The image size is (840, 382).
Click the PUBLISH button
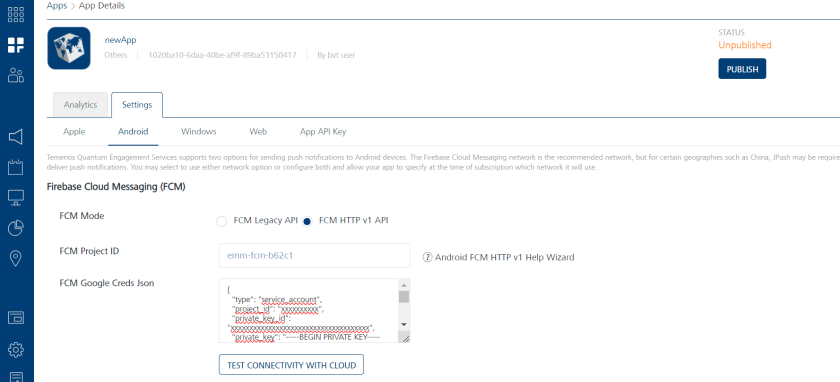click(742, 69)
